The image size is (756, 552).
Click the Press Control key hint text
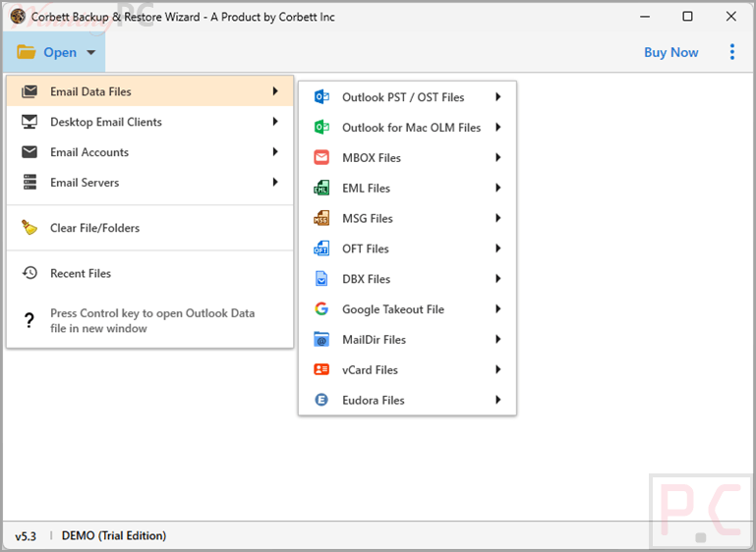152,320
